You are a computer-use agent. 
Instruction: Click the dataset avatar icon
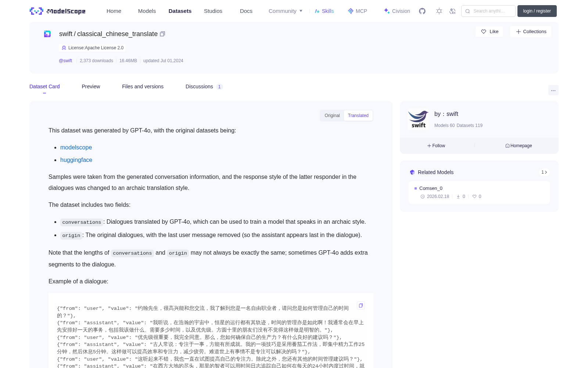pos(47,34)
